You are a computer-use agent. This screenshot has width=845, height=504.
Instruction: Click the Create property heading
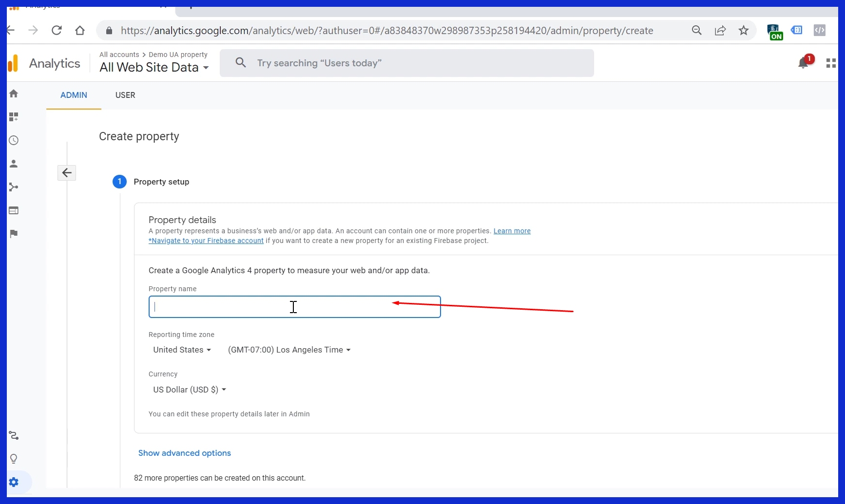139,136
